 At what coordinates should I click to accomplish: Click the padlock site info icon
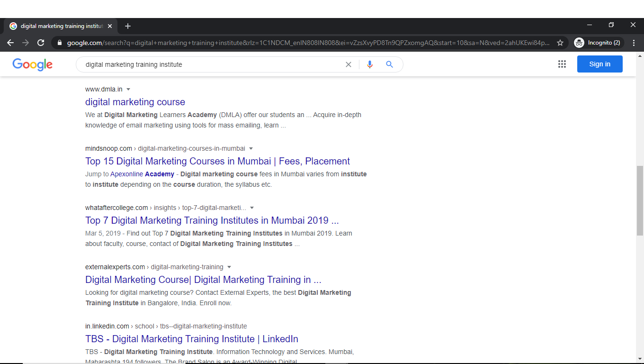tap(59, 43)
